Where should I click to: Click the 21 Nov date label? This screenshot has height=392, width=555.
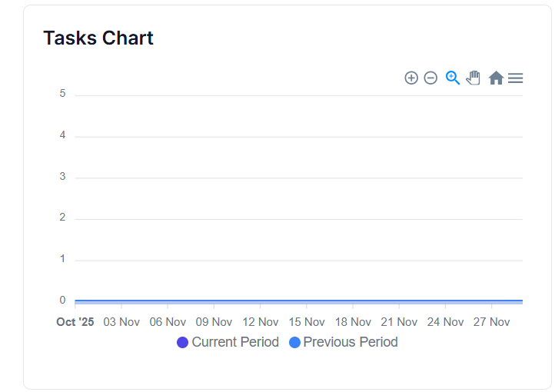point(399,322)
